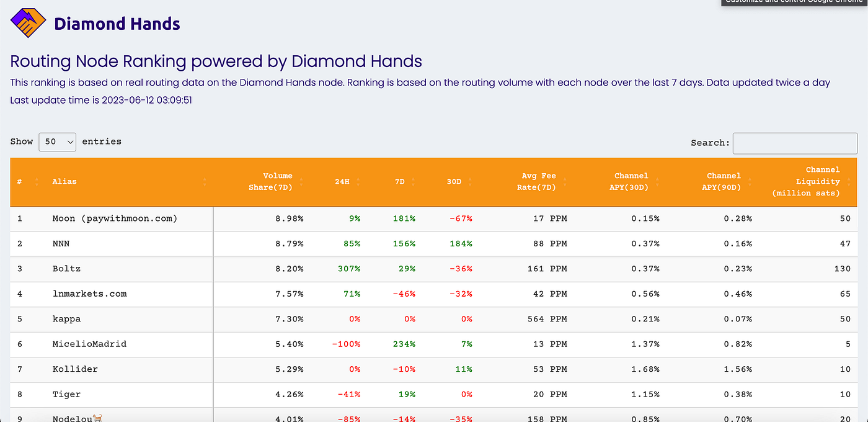Select the MicelioMadrid alias cell
The image size is (868, 422).
click(89, 344)
